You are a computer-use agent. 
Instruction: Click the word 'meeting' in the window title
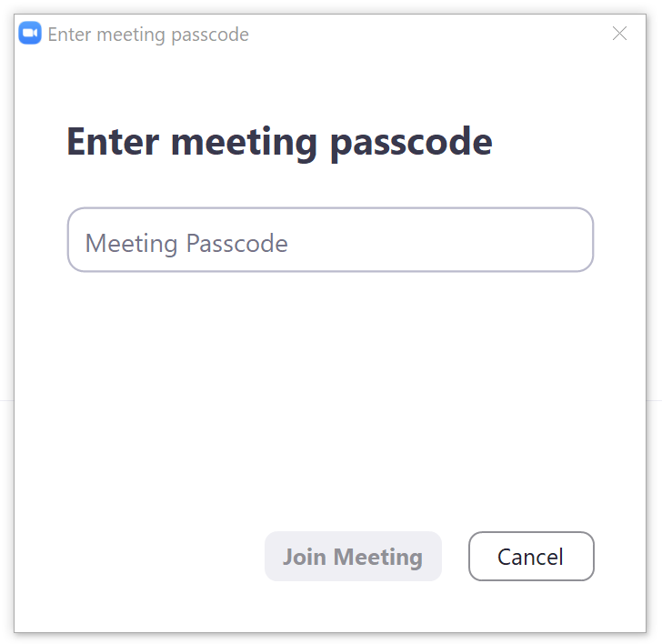[131, 35]
